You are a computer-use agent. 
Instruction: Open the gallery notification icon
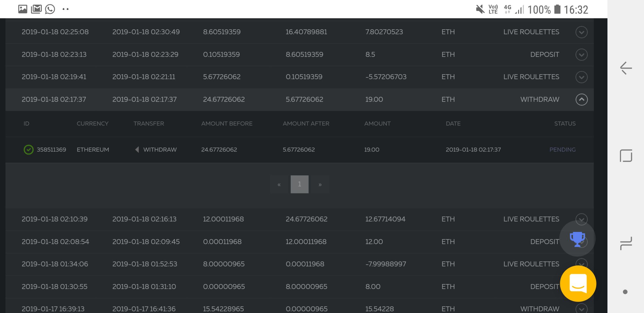(23, 9)
